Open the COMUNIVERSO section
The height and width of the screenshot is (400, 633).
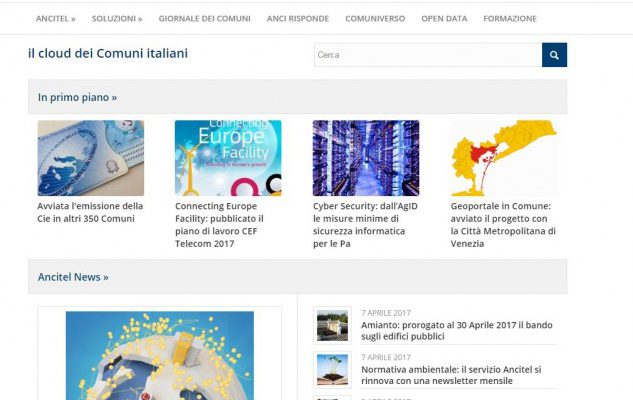(x=375, y=19)
